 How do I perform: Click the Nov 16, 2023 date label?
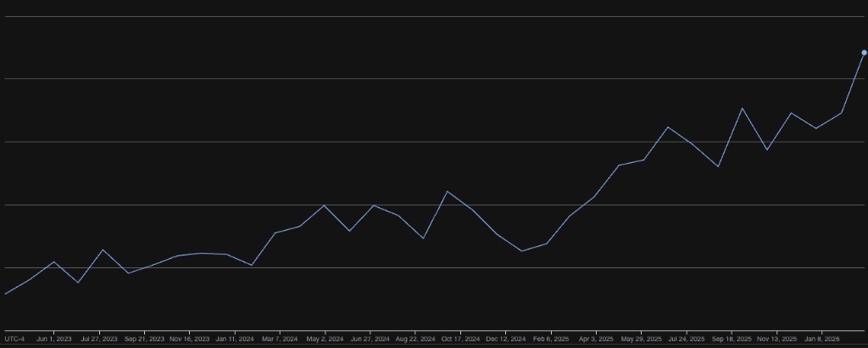(189, 339)
